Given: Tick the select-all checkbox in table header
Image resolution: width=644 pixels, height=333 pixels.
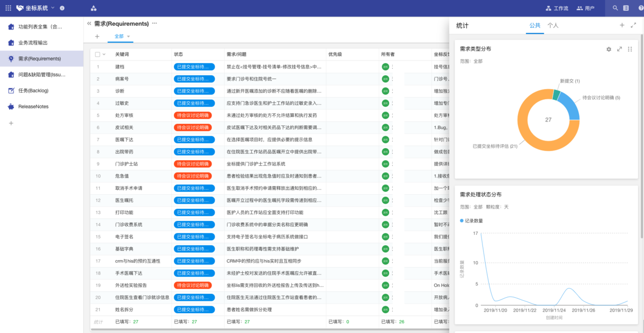Looking at the screenshot, I should [97, 54].
